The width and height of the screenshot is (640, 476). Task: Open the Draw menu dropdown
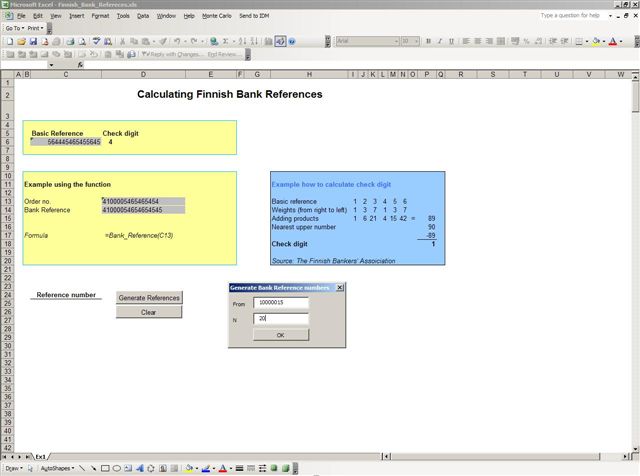[x=14, y=468]
